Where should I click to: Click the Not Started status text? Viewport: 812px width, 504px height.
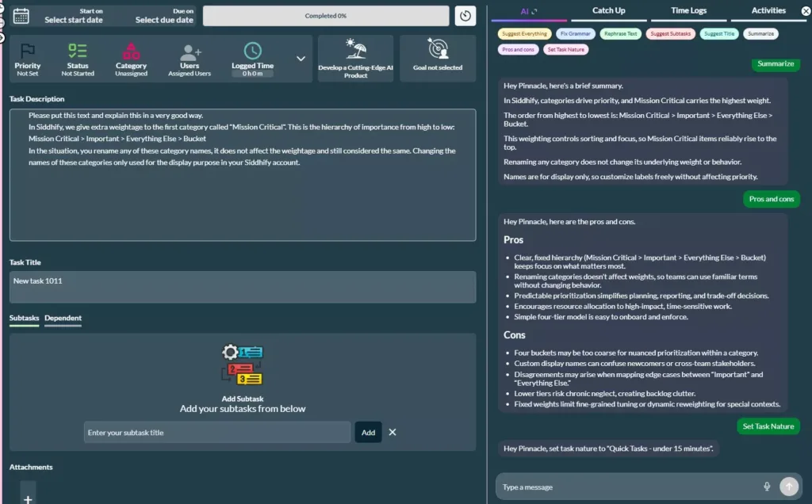coord(78,74)
